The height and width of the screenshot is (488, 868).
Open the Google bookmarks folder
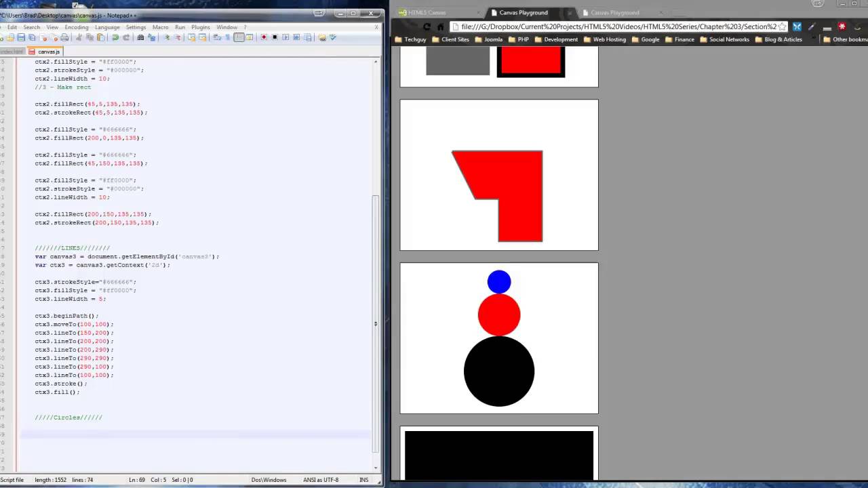point(646,39)
